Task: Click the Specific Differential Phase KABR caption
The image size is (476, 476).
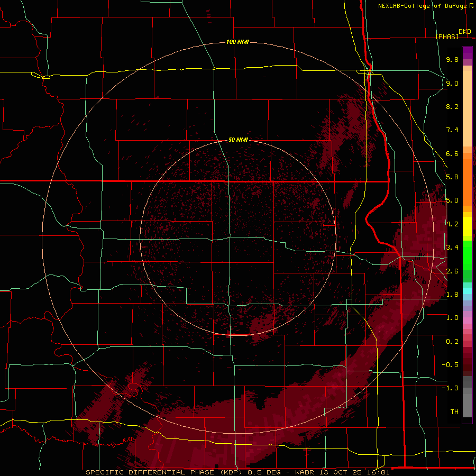Action: coord(237,472)
